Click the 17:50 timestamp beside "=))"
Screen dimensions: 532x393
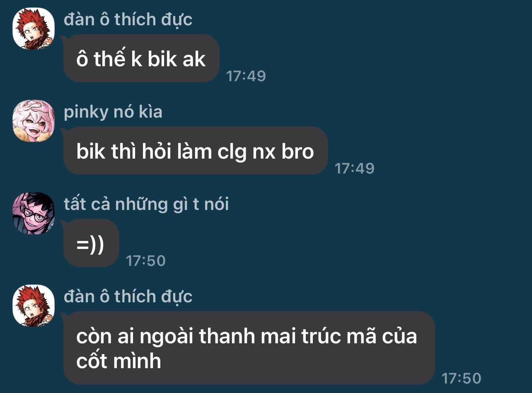coord(146,260)
